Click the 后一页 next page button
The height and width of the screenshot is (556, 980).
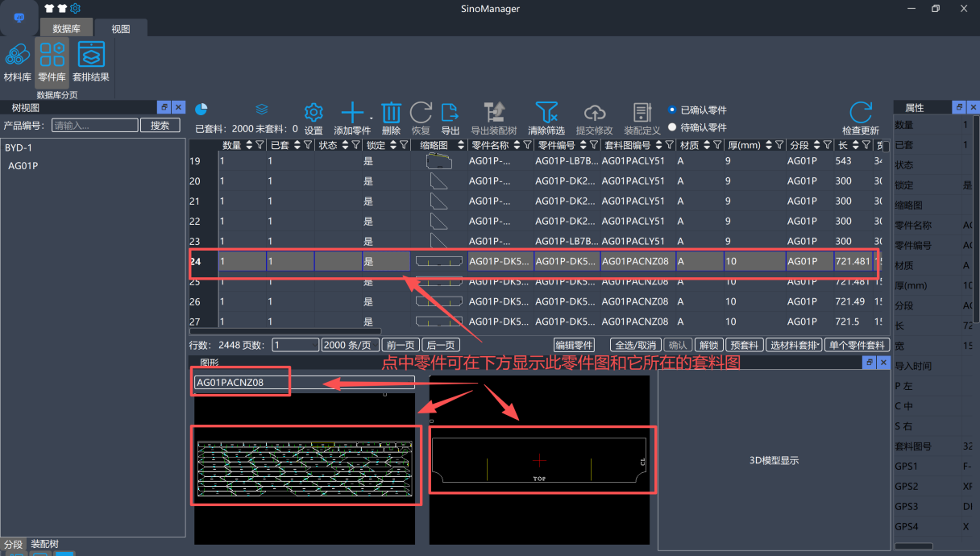(x=442, y=345)
